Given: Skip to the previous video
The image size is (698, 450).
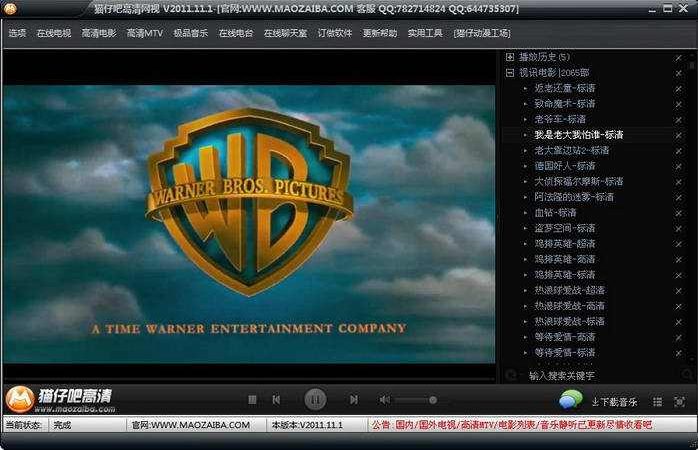Looking at the screenshot, I should 276,400.
